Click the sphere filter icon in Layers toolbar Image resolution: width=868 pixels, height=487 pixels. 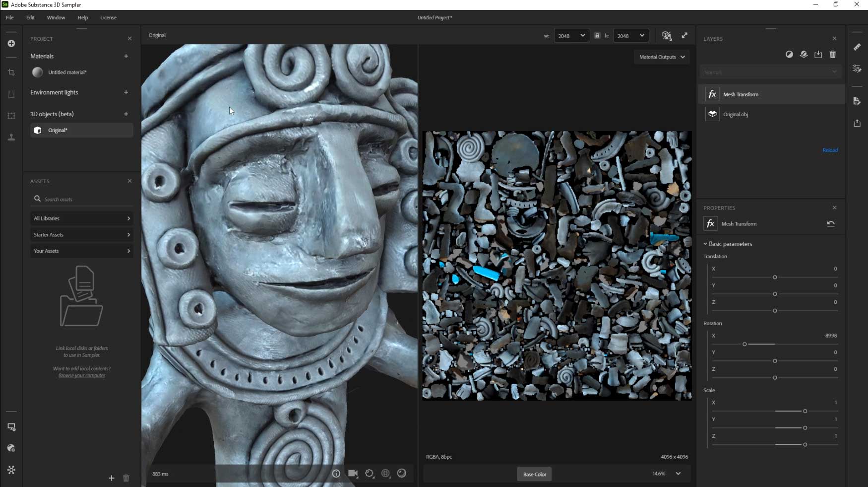804,55
